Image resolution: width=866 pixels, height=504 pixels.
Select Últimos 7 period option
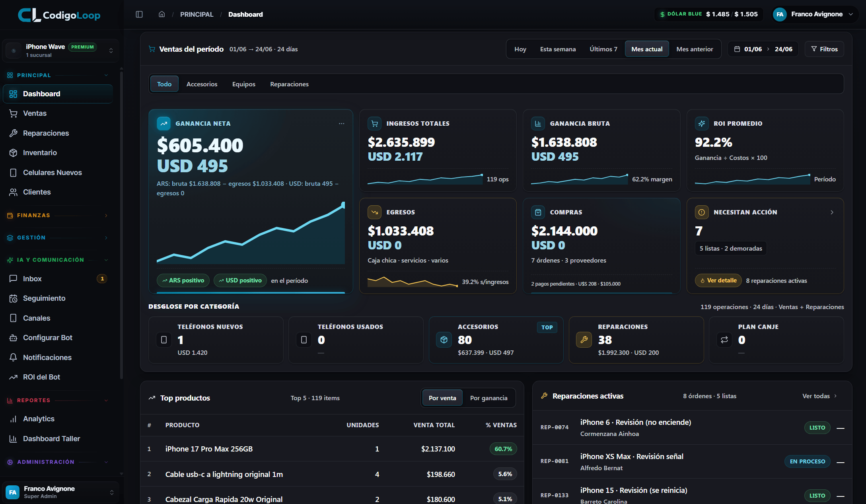[x=603, y=49]
